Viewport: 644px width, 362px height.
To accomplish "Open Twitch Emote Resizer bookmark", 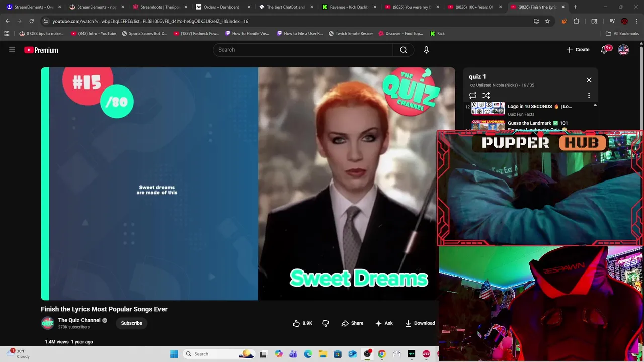I will tap(351, 34).
